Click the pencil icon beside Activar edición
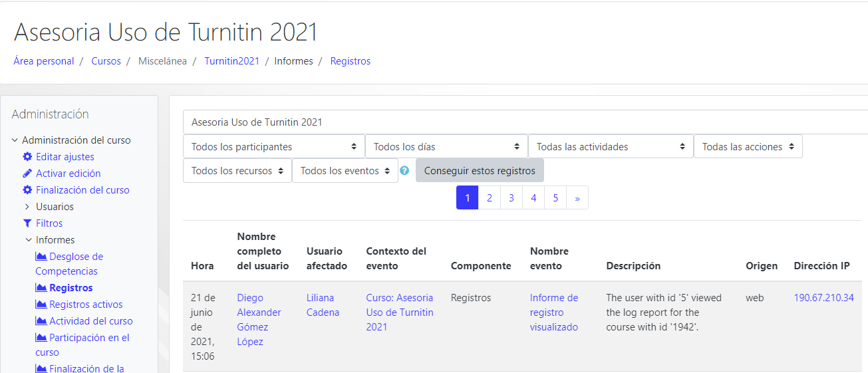Image resolution: width=868 pixels, height=373 pixels. [x=27, y=174]
